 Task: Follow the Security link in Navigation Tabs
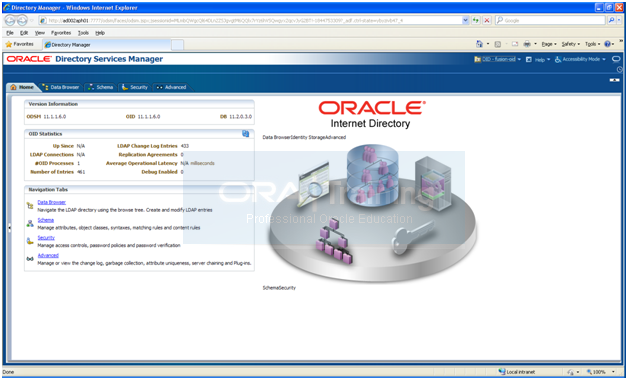click(x=46, y=237)
